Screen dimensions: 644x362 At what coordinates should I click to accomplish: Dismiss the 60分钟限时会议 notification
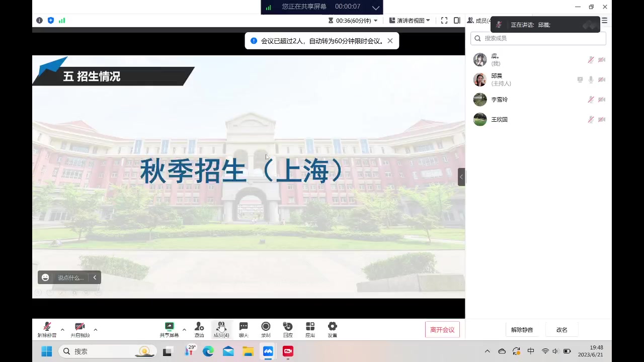point(390,41)
